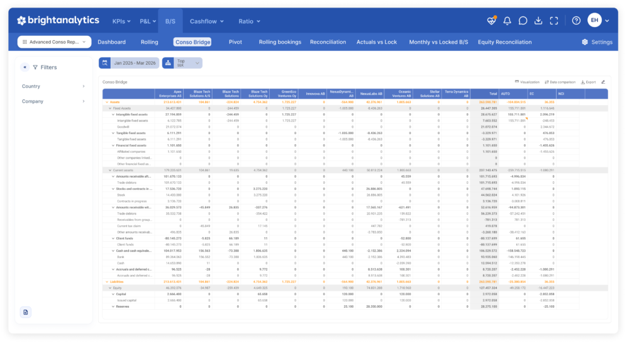Collapse the Liabilities row
The width and height of the screenshot is (644, 343).
(107, 282)
